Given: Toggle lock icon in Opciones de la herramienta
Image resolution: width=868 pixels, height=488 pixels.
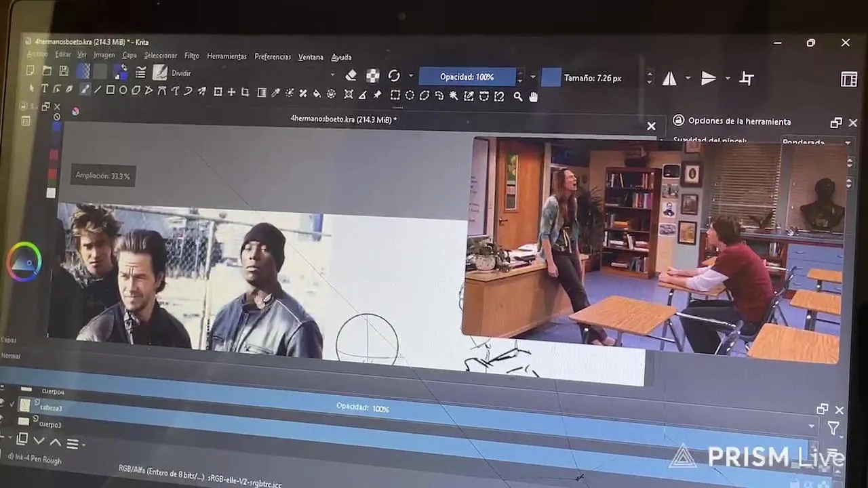Looking at the screenshot, I should pyautogui.click(x=677, y=120).
